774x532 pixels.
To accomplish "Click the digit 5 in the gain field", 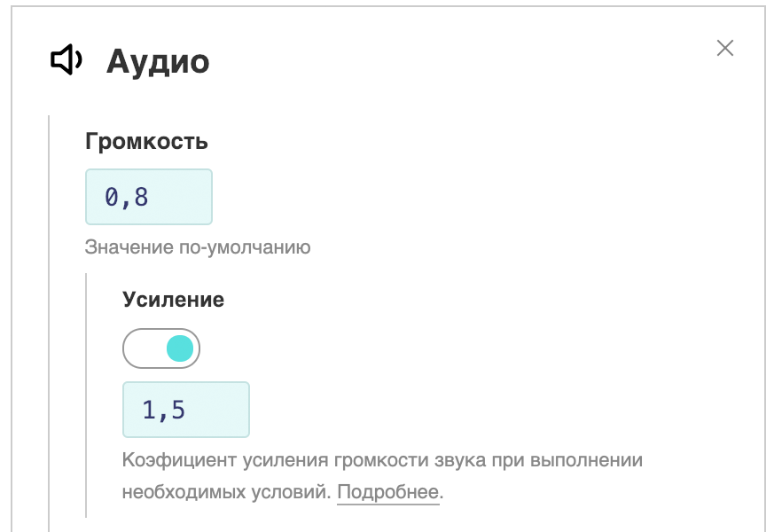I will coord(177,410).
